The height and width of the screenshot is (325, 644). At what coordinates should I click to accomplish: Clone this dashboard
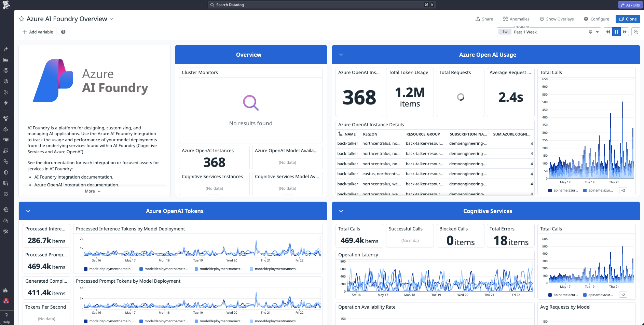(x=628, y=19)
